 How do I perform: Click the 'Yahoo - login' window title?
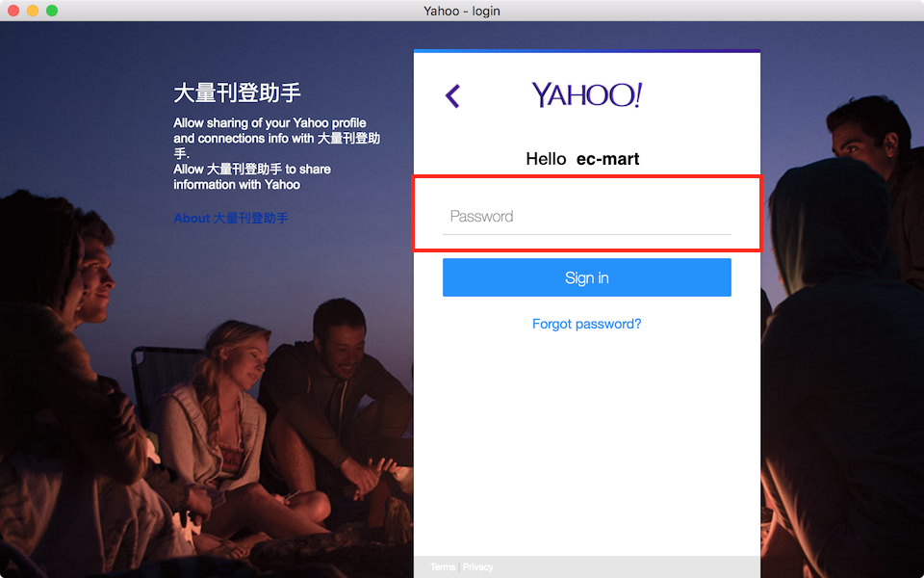pyautogui.click(x=462, y=11)
